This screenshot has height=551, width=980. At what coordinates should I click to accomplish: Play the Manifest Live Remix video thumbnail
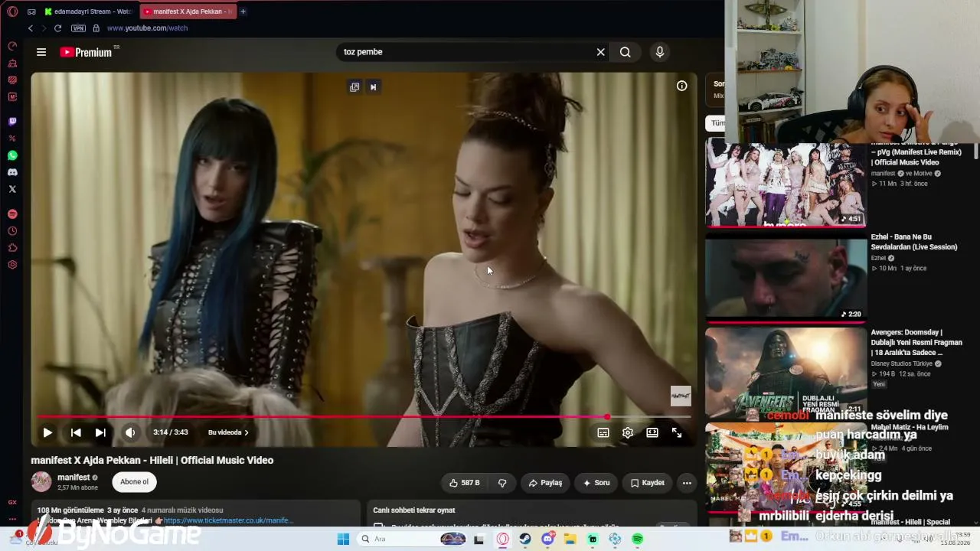786,184
